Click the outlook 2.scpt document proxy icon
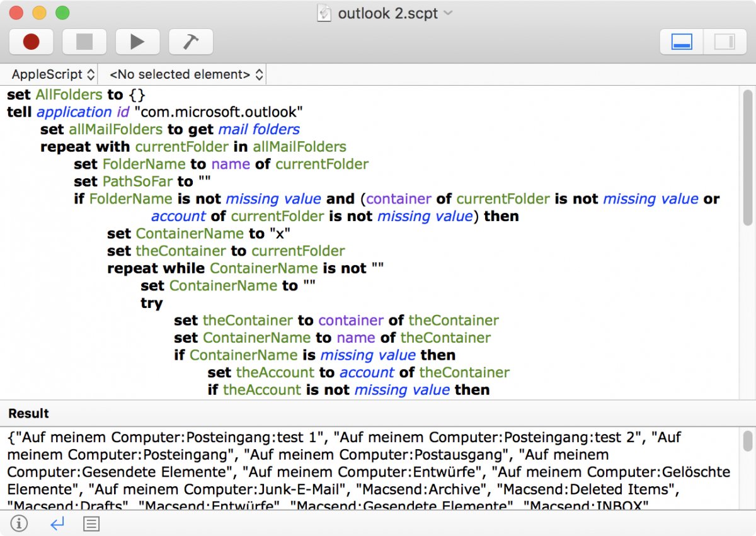756x536 pixels. click(x=324, y=13)
